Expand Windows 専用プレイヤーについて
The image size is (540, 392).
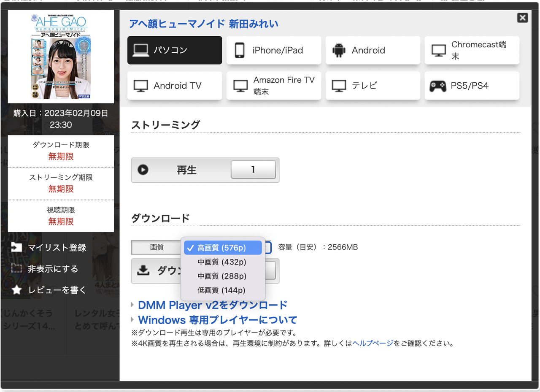(x=218, y=320)
